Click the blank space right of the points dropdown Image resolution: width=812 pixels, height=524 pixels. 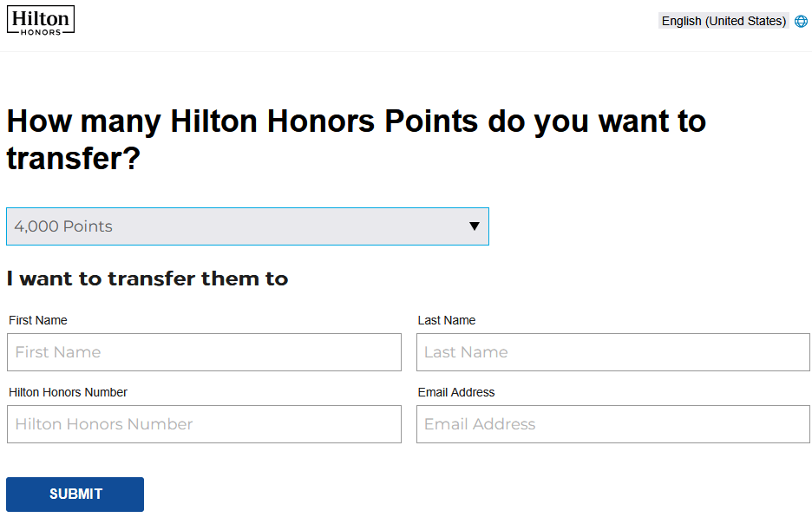point(651,226)
